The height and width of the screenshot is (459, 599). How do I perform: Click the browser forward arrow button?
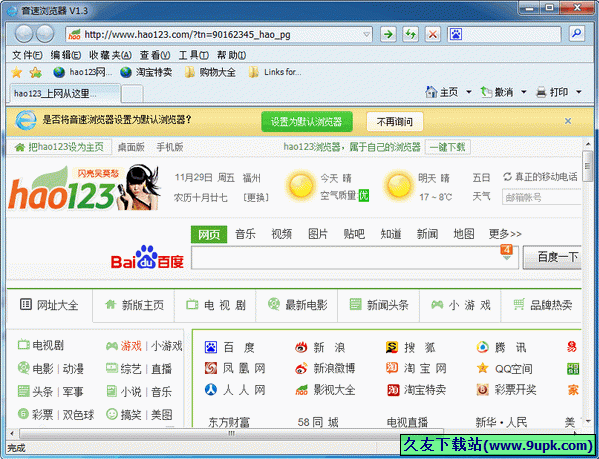[x=45, y=34]
